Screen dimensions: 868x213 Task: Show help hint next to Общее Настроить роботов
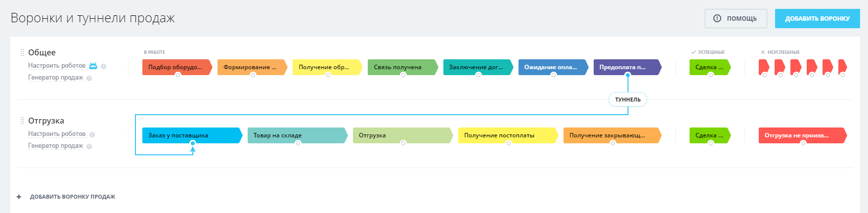(x=103, y=66)
